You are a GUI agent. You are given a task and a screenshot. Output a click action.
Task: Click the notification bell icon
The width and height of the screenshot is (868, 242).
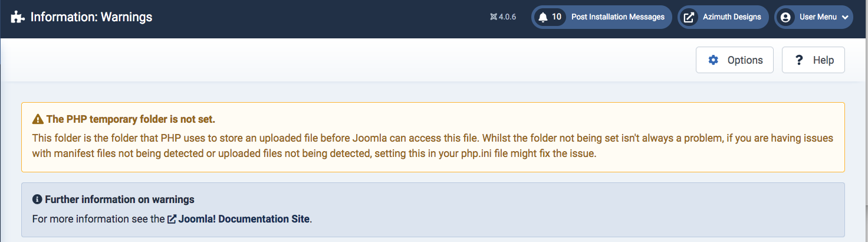(543, 17)
